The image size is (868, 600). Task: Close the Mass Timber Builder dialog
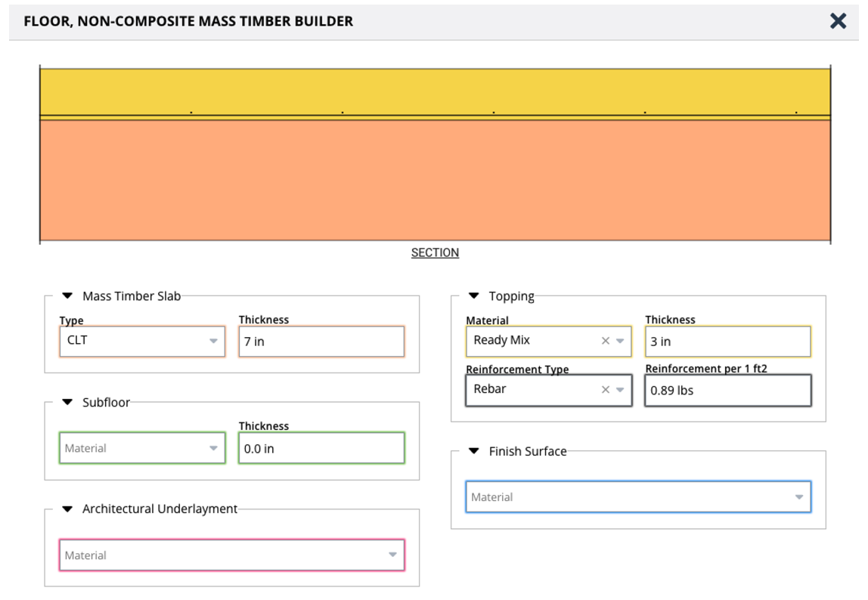[838, 20]
